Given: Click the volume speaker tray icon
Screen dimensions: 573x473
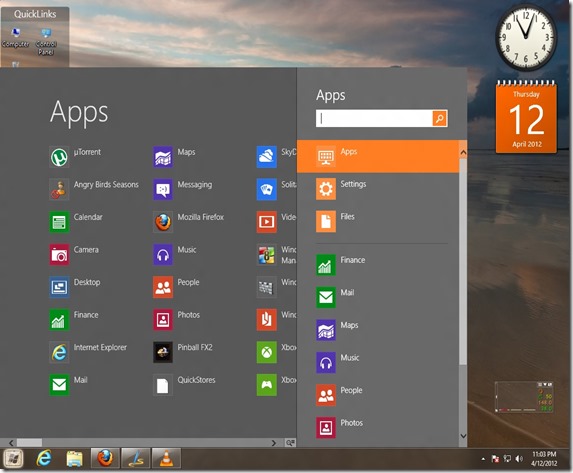Looking at the screenshot, I should tap(519, 458).
